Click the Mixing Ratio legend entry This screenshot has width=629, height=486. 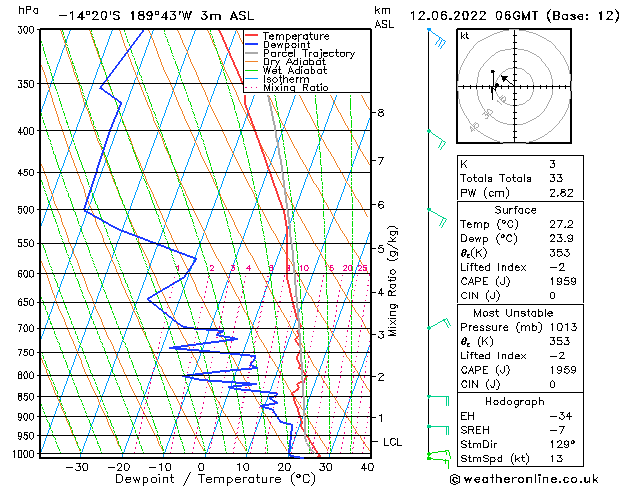296,88
